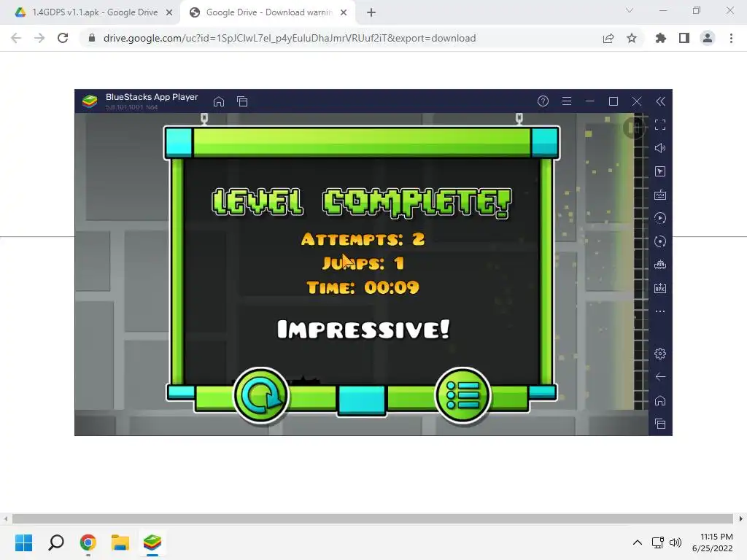Viewport: 747px width, 560px height.
Task: Toggle BlueStacks fullscreen mode
Action: pos(660,125)
